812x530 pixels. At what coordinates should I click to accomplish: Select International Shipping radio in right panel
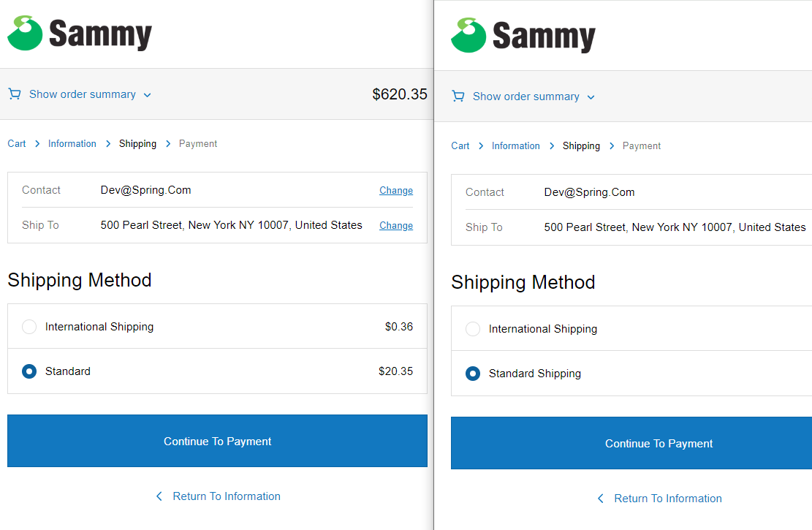pyautogui.click(x=473, y=329)
